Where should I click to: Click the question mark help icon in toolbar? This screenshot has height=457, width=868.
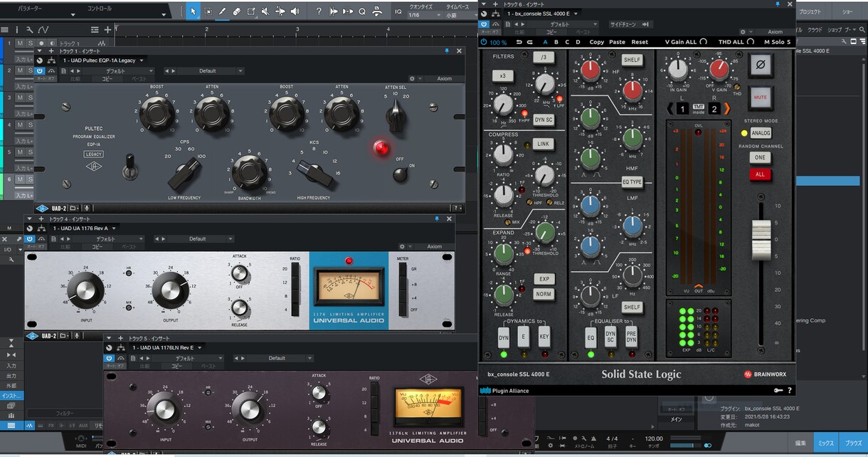pyautogui.click(x=319, y=11)
